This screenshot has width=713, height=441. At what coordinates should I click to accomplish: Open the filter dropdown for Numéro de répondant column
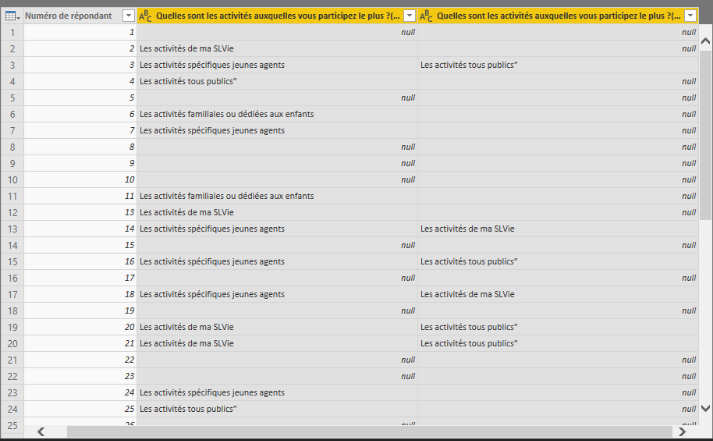click(x=129, y=16)
